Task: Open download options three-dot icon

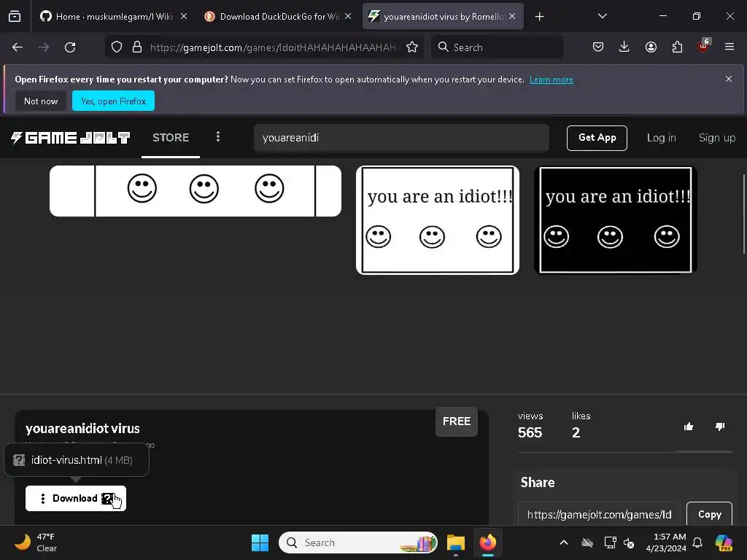Action: [x=42, y=498]
